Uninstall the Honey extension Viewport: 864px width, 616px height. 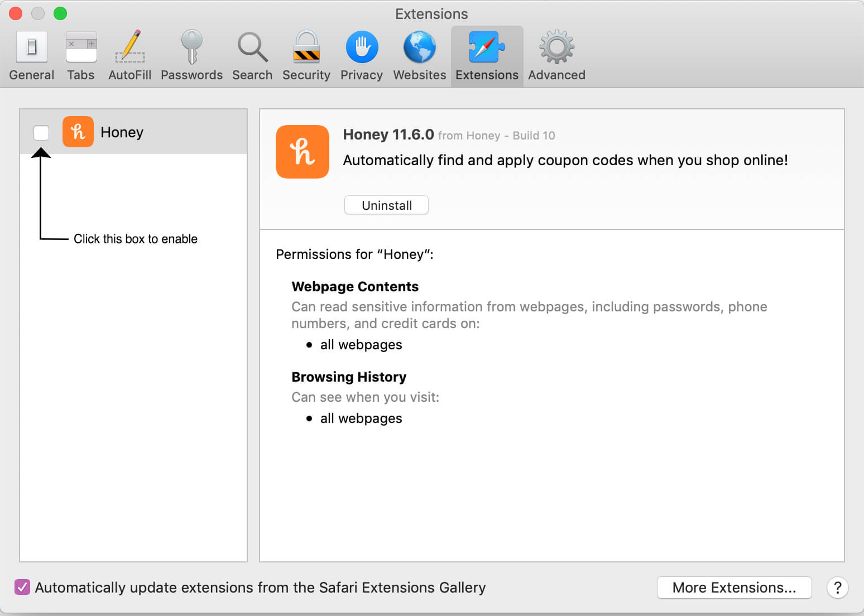click(386, 205)
